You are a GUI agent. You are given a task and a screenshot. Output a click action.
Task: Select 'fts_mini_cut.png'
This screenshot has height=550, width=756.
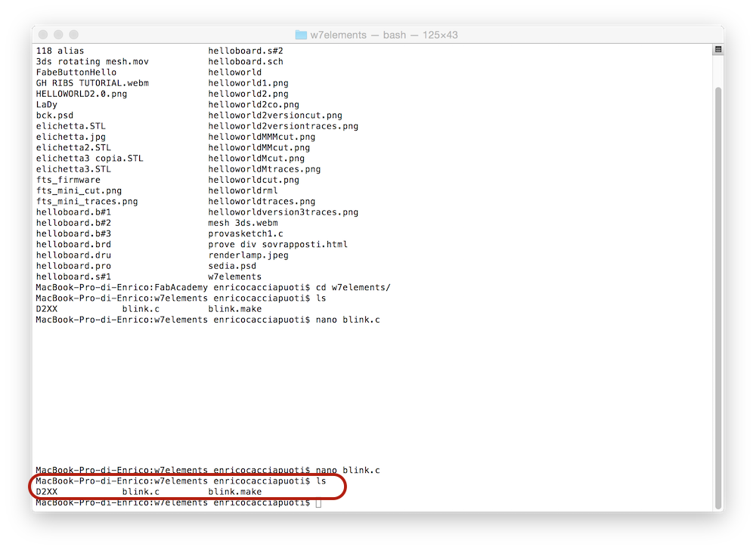pyautogui.click(x=79, y=190)
